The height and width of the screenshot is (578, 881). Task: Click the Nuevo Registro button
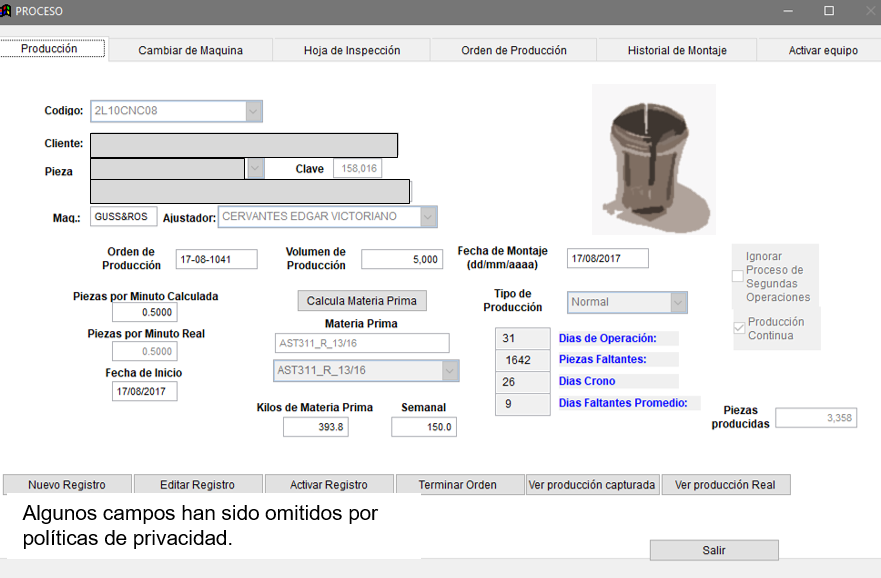click(67, 485)
